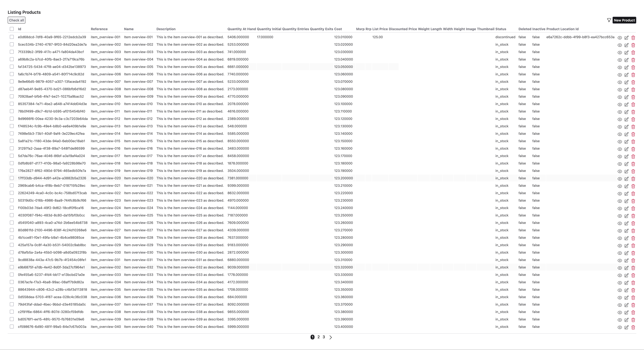Click edit pencil icon for item_overview-005 row
This screenshot has height=350, width=644.
pos(626,67)
